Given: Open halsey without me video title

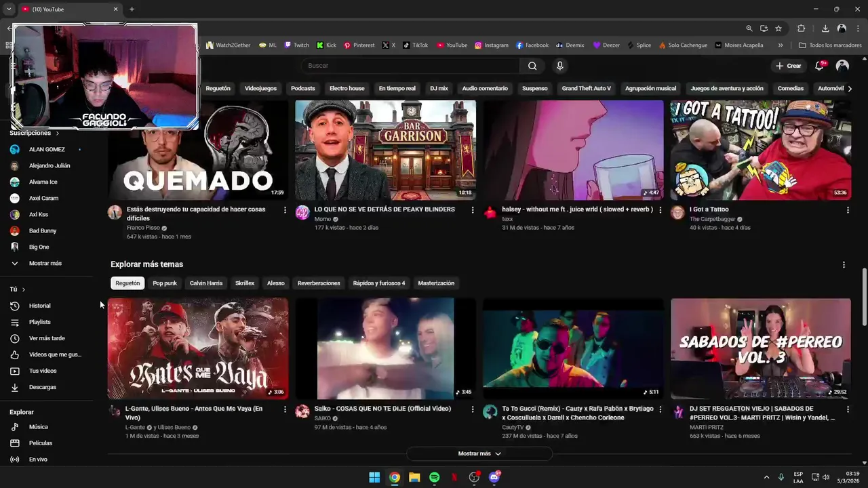Looking at the screenshot, I should click(577, 209).
